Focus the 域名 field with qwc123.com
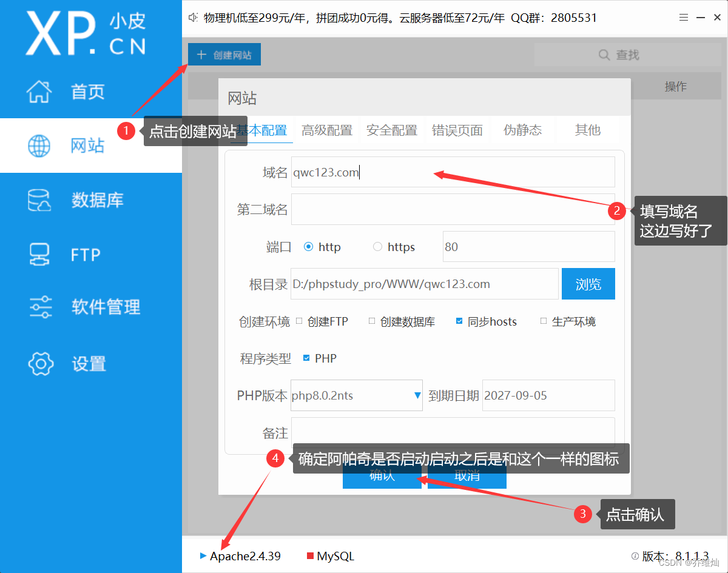 pyautogui.click(x=453, y=172)
